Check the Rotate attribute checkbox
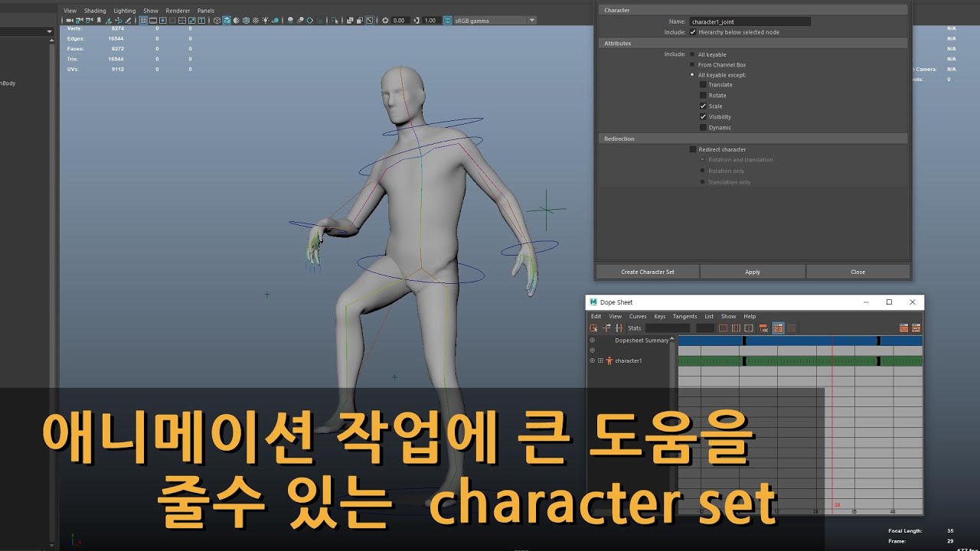The image size is (980, 551). pos(703,96)
